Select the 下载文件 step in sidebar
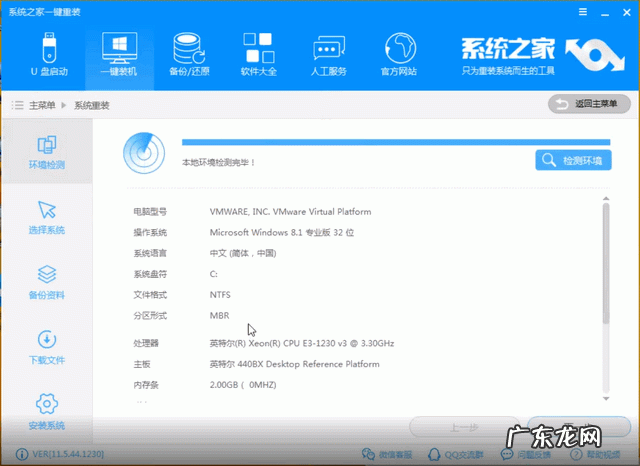Screen dimensions: 640x466 (47, 348)
